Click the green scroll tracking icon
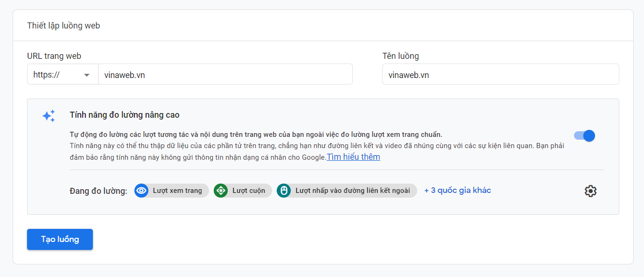 pyautogui.click(x=220, y=191)
